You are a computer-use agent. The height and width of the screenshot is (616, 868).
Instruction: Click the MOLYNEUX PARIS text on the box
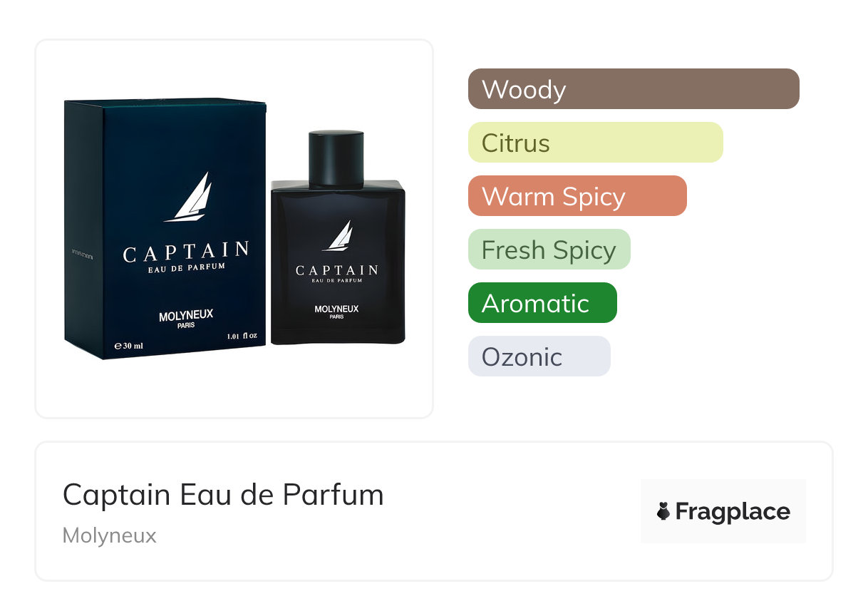tap(185, 318)
